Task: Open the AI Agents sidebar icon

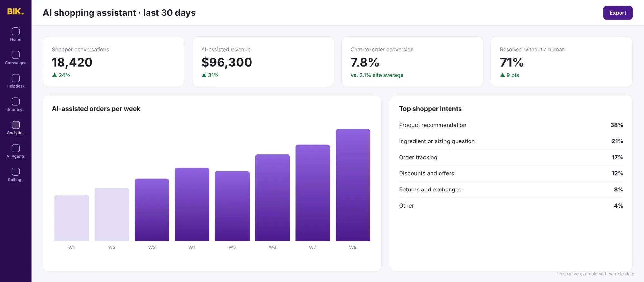Action: (15, 148)
